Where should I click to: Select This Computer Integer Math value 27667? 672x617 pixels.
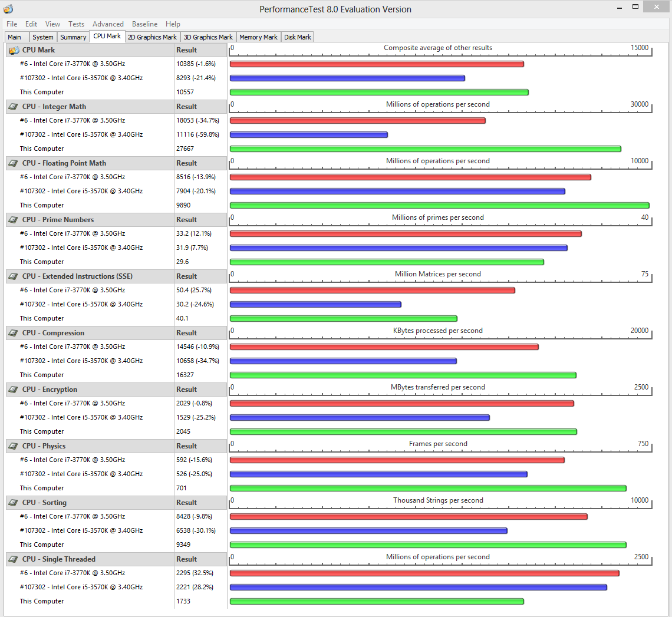185,149
